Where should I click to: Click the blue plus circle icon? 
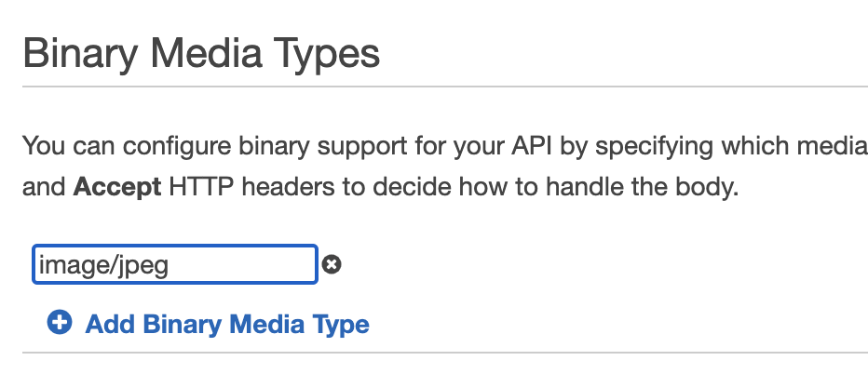pyautogui.click(x=60, y=323)
